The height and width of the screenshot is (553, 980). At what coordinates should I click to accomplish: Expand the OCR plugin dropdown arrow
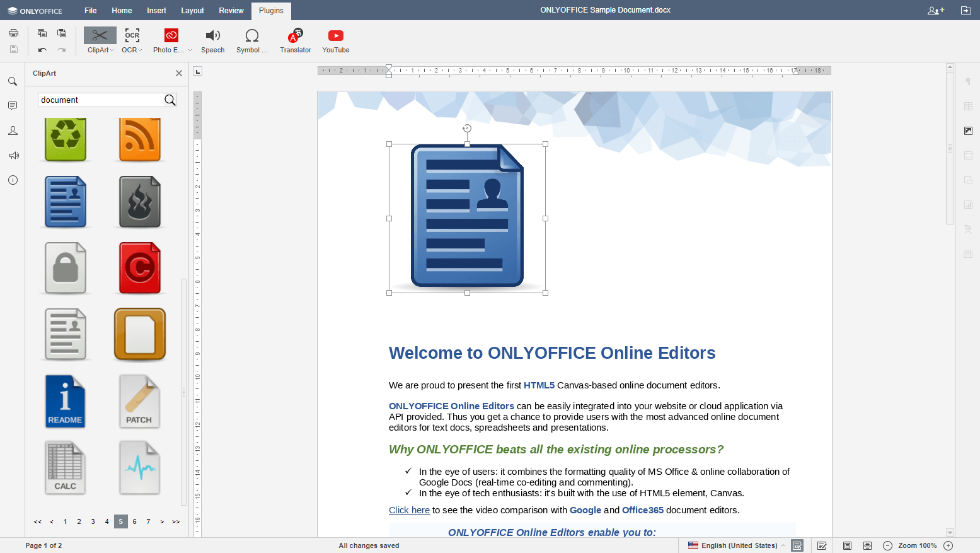pos(140,50)
